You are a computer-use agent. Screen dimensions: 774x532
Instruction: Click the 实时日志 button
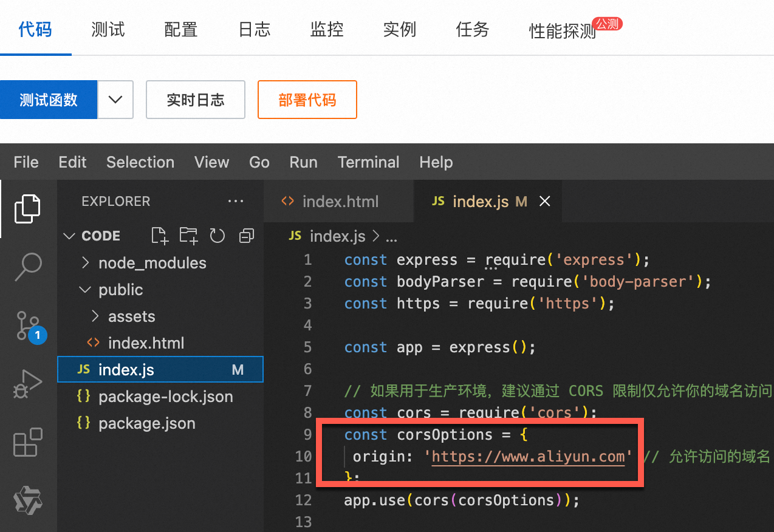[196, 100]
